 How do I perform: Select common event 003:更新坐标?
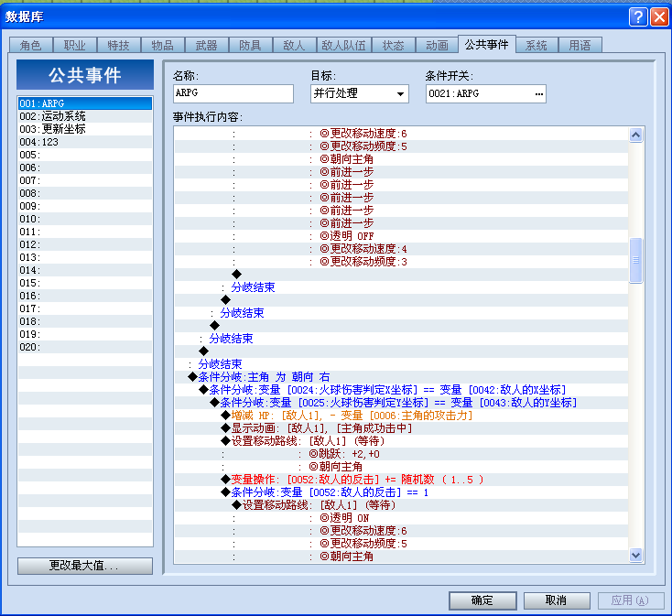click(85, 129)
